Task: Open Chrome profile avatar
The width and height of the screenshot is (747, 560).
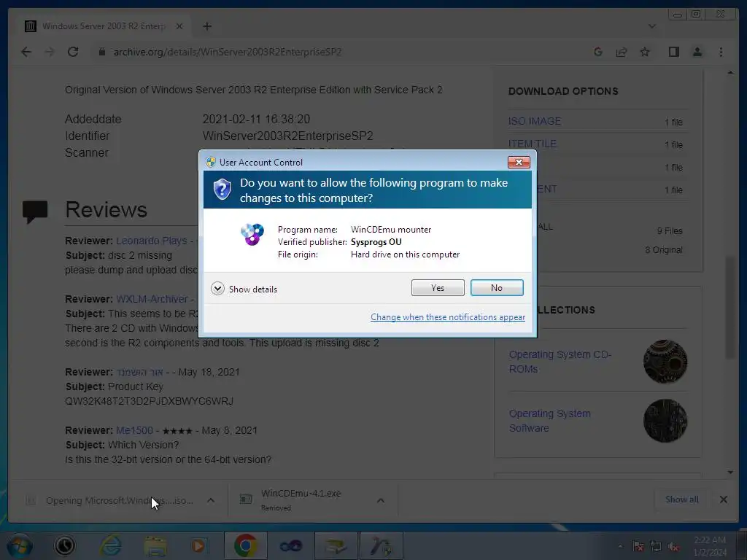Action: pyautogui.click(x=697, y=52)
